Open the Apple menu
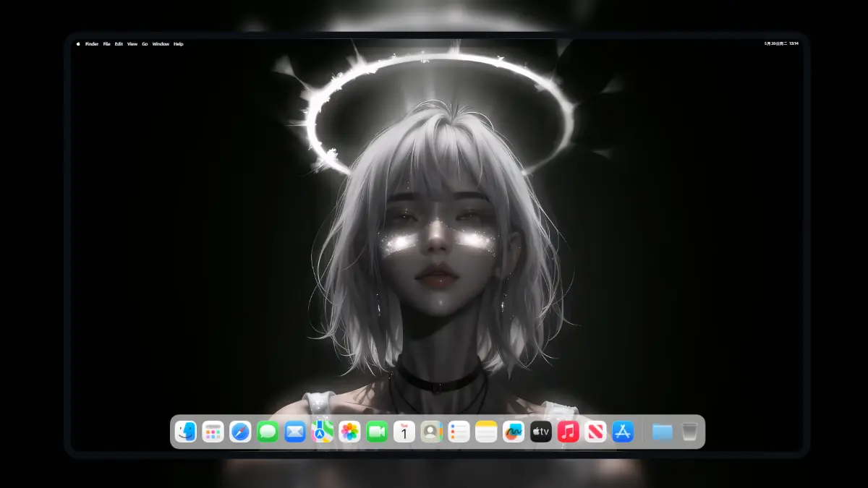This screenshot has width=868, height=488. coord(78,44)
